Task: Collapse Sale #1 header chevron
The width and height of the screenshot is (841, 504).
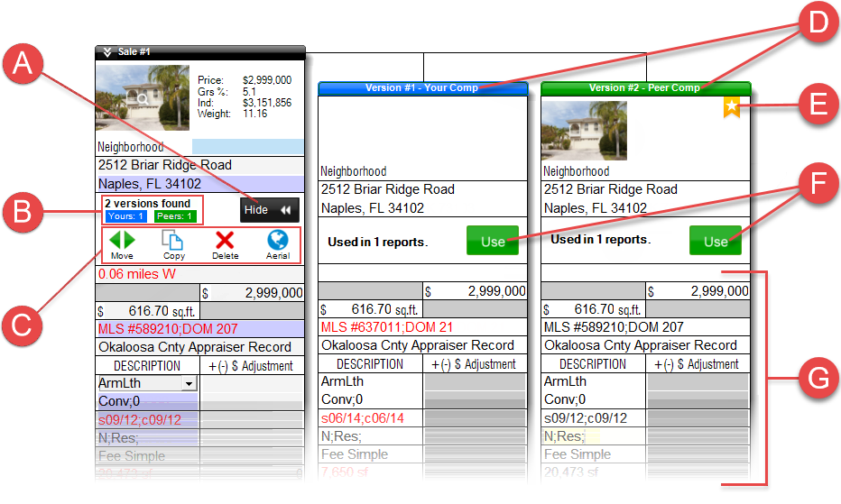Action: click(x=107, y=52)
